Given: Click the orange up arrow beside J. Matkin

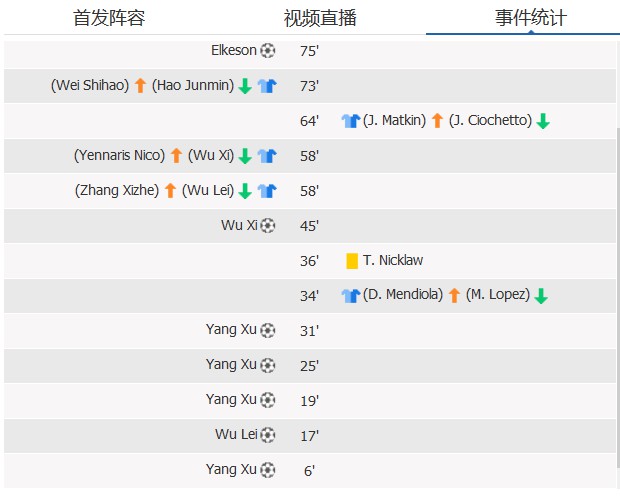Looking at the screenshot, I should tap(437, 121).
